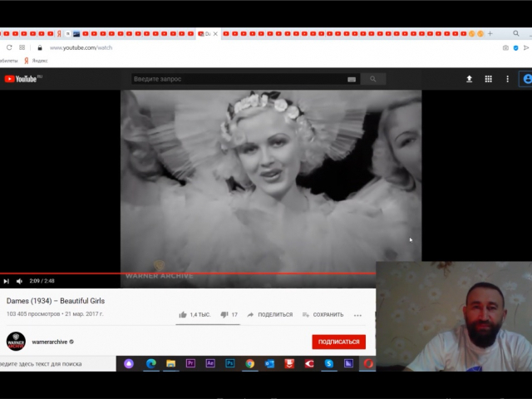Open the on-screen keyboard in search box
Viewport: 532px width, 399px height.
point(352,80)
